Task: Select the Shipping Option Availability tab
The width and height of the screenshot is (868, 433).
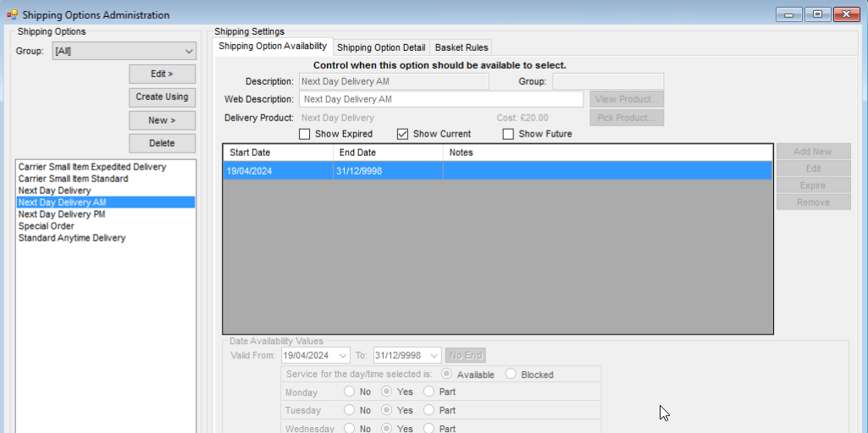Action: (273, 47)
